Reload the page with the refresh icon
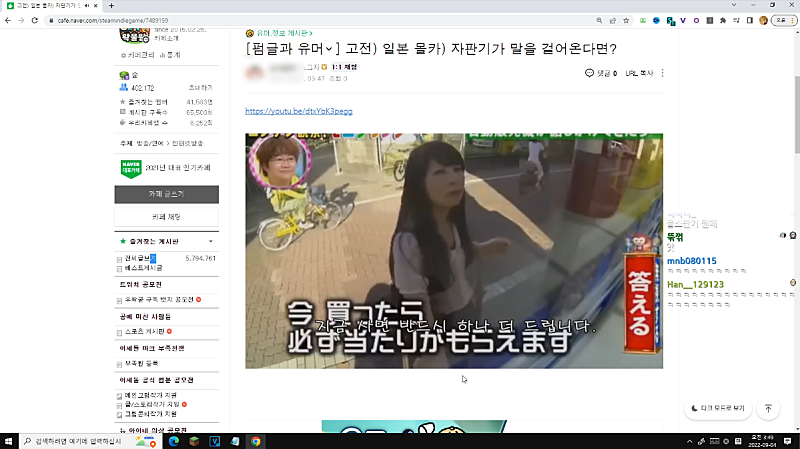The image size is (800, 449). [x=35, y=20]
